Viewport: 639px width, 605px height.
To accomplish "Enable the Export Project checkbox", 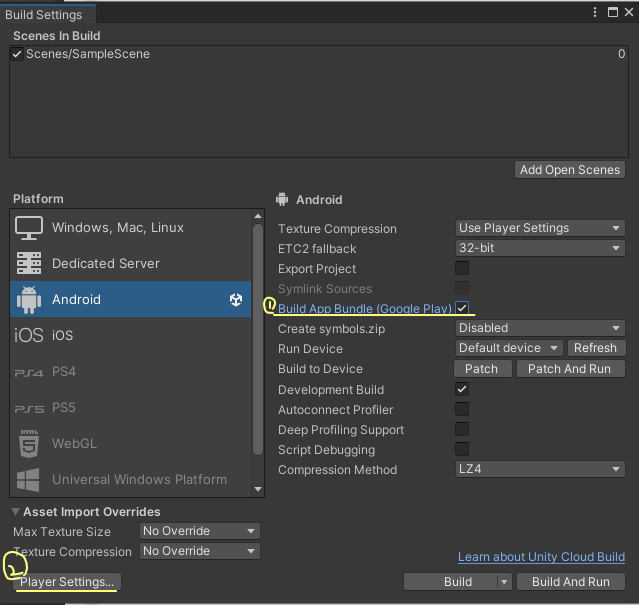I will click(462, 268).
